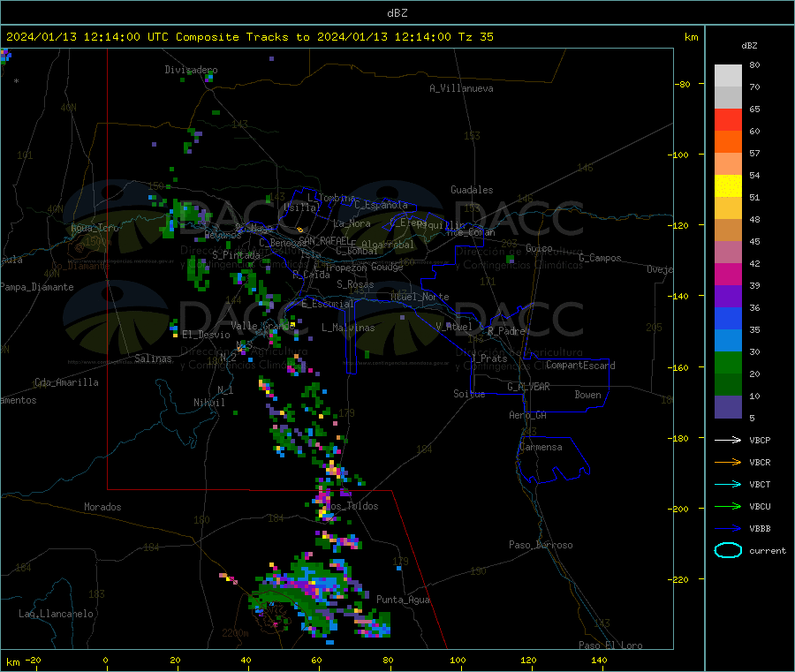Select the red 65 dBZ color swatch
The width and height of the screenshot is (795, 672).
pos(728,119)
